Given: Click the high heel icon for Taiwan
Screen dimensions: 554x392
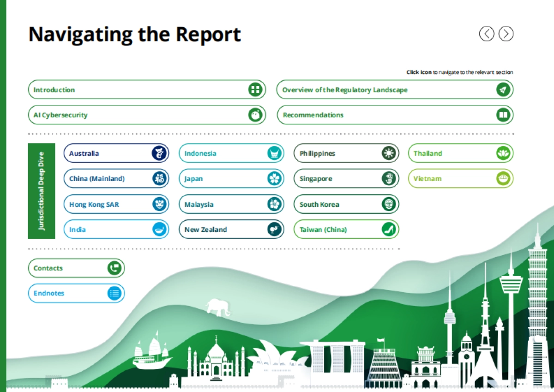Looking at the screenshot, I should pyautogui.click(x=389, y=229).
